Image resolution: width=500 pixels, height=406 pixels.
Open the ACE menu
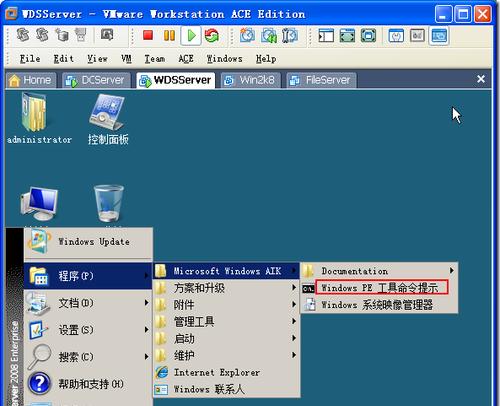pos(186,59)
